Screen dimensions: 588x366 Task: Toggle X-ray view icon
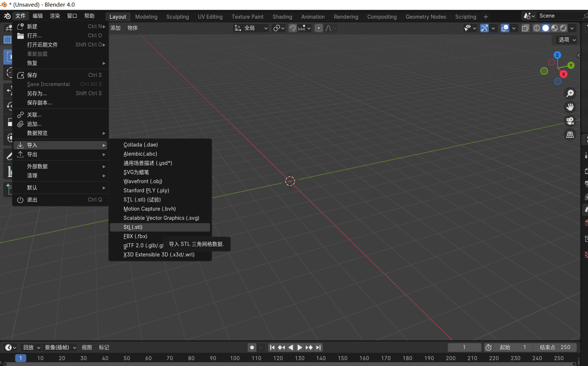pos(525,28)
